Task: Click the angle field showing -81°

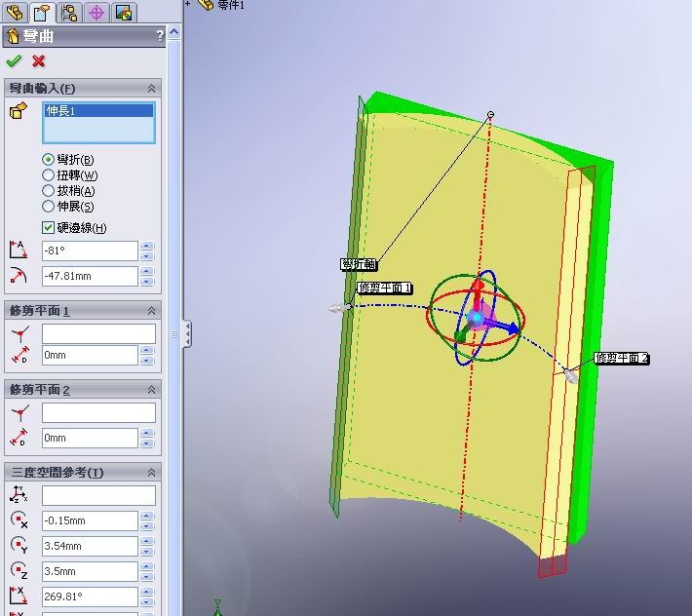Action: click(x=90, y=250)
